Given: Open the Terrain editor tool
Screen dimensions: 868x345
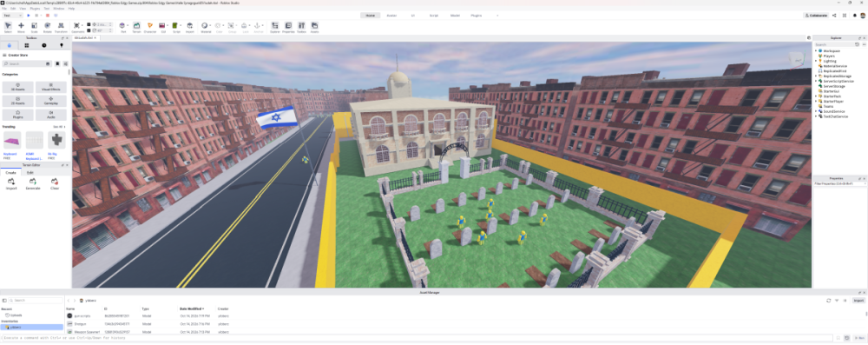Looking at the screenshot, I should click(136, 27).
